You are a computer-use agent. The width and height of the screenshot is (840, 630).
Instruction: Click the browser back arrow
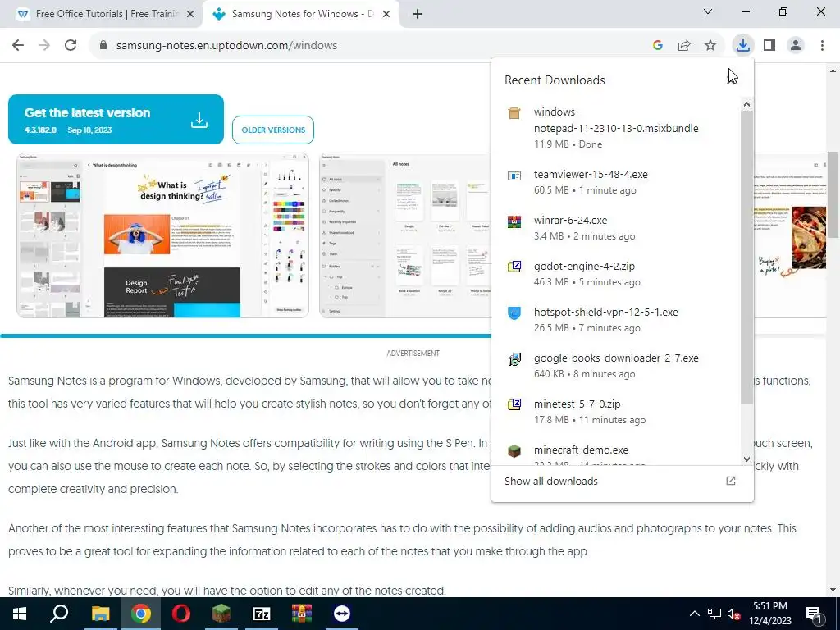[x=18, y=46]
